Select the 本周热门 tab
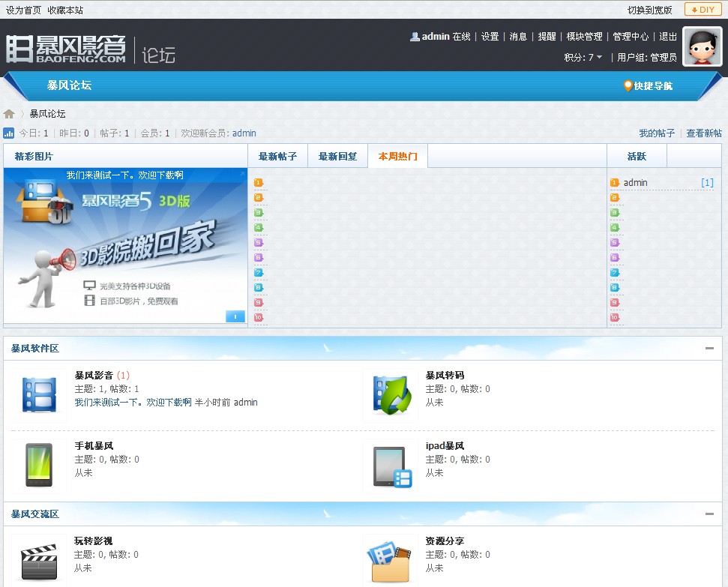This screenshot has width=728, height=587. 397,157
